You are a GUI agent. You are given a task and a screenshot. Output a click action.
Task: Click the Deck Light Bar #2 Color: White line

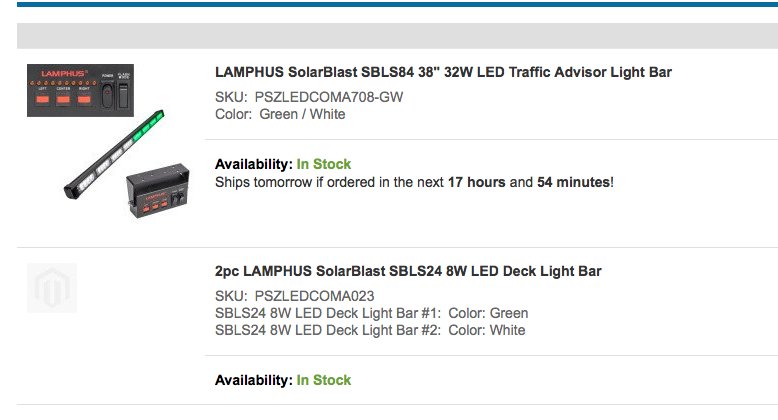pos(370,330)
